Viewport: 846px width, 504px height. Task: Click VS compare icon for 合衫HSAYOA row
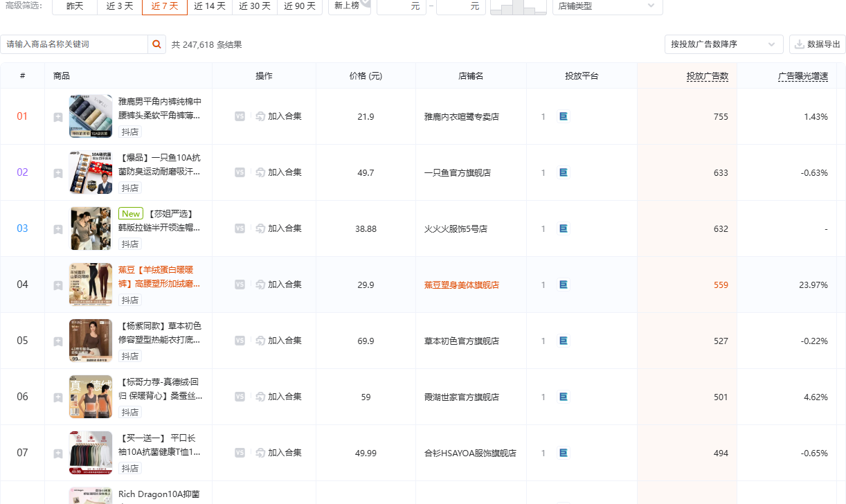[240, 453]
